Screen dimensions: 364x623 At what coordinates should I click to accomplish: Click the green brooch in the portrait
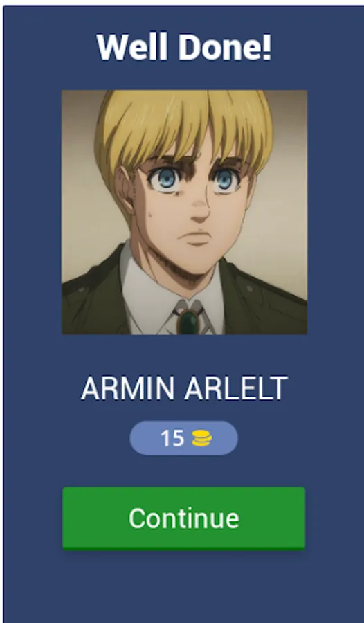(x=188, y=321)
